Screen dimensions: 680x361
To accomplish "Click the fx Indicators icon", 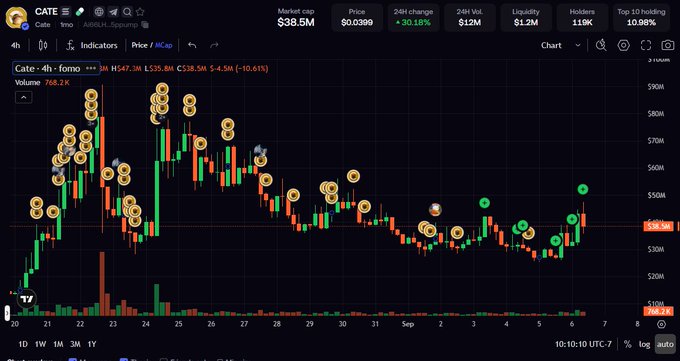I will point(70,45).
